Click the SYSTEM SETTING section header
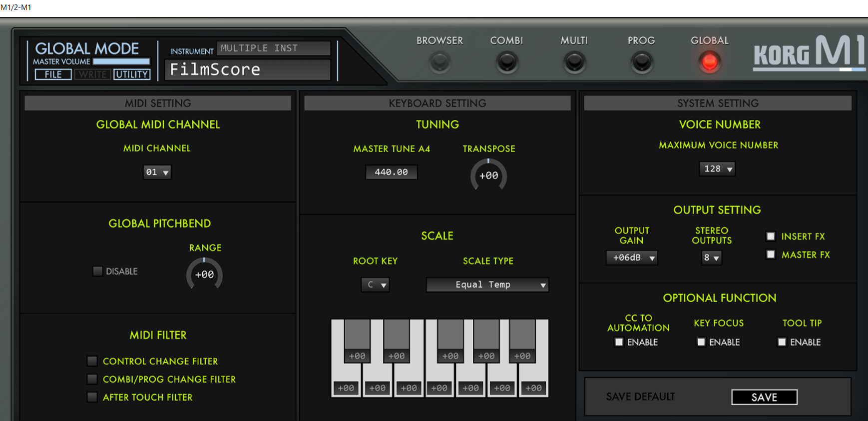Viewport: 868px width, 421px height. [x=718, y=103]
